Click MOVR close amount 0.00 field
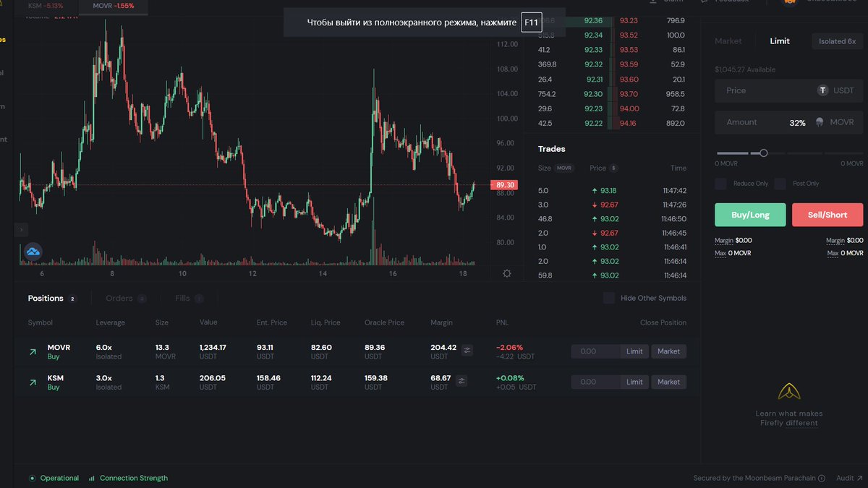This screenshot has height=488, width=868. [596, 351]
